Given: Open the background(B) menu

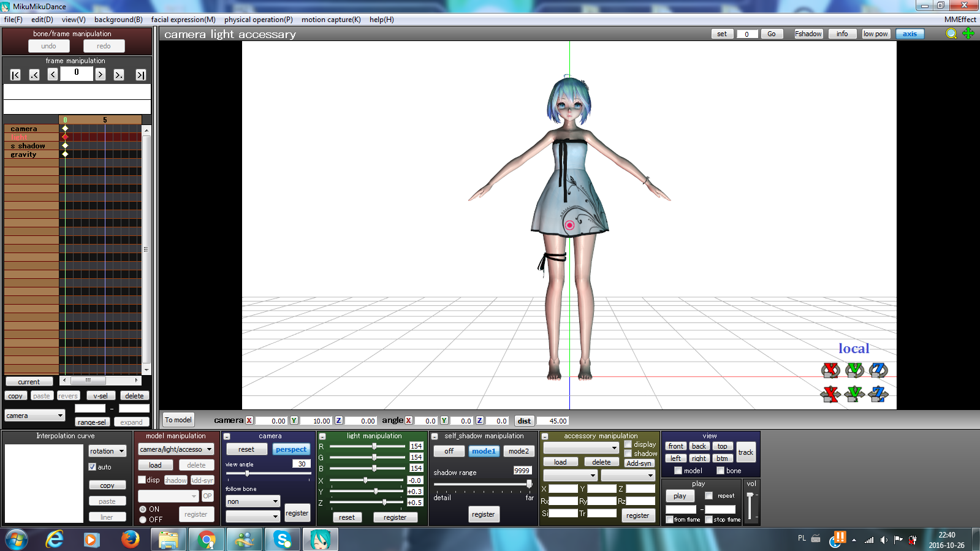Looking at the screenshot, I should [x=118, y=20].
